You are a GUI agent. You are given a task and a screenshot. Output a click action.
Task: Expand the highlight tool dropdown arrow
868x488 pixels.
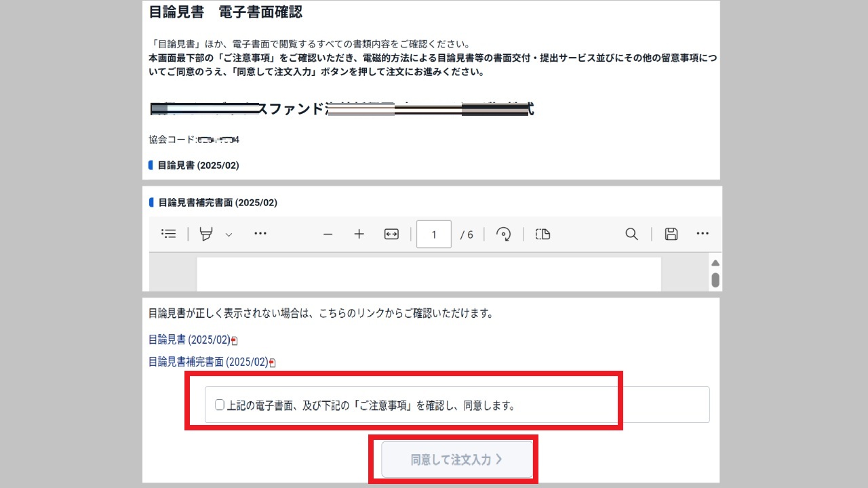point(229,235)
